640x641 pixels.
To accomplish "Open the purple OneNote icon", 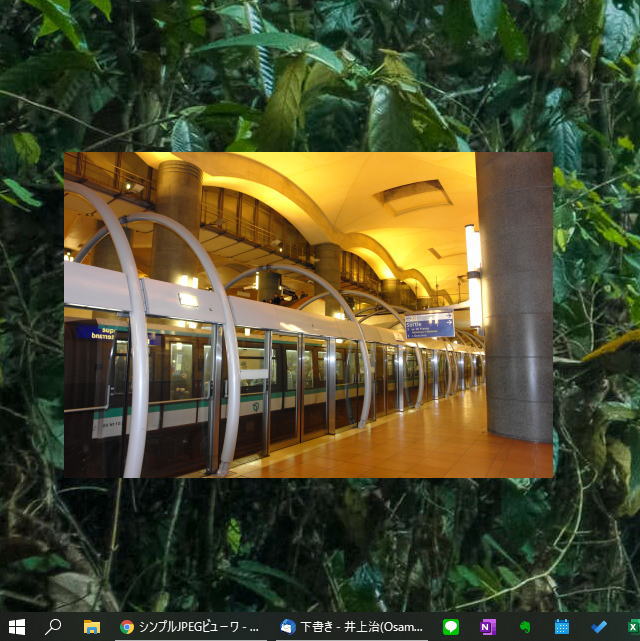I will [x=488, y=627].
